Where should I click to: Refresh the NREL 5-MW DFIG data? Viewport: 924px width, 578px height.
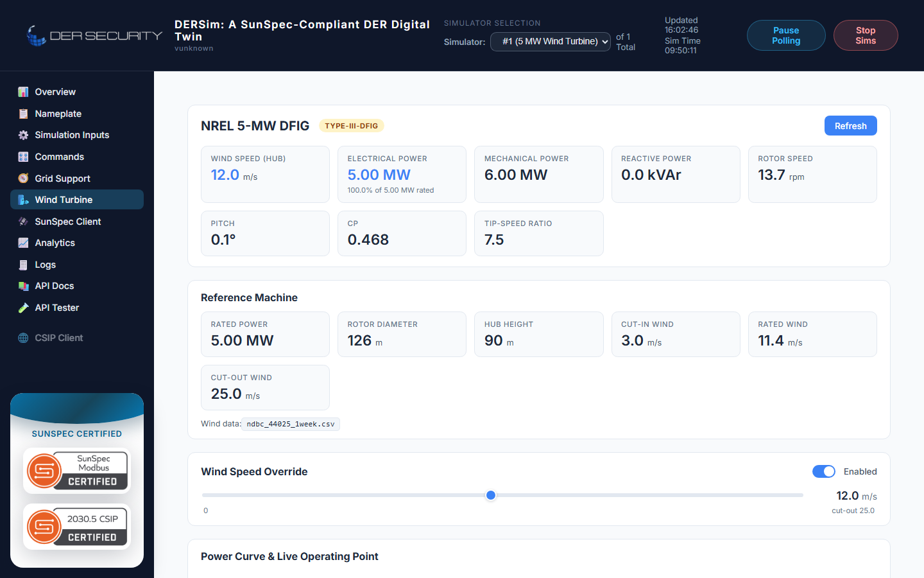tap(850, 126)
